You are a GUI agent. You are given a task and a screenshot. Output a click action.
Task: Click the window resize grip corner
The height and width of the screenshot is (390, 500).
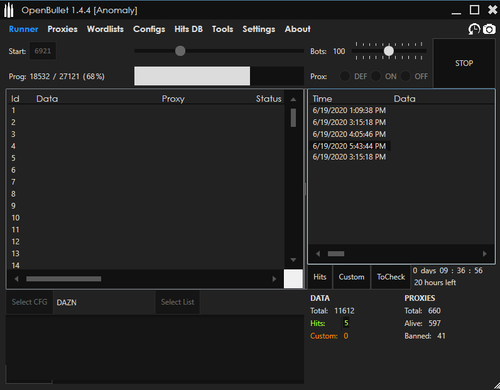[497, 386]
